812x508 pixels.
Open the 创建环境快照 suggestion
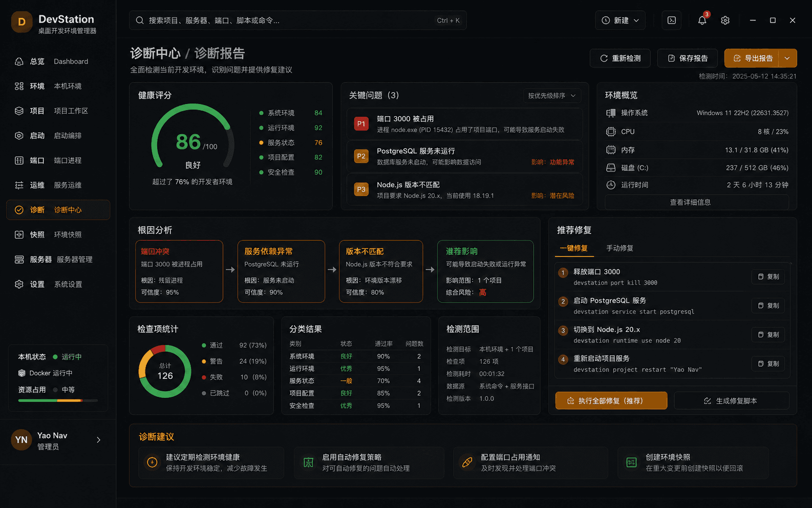pyautogui.click(x=693, y=462)
